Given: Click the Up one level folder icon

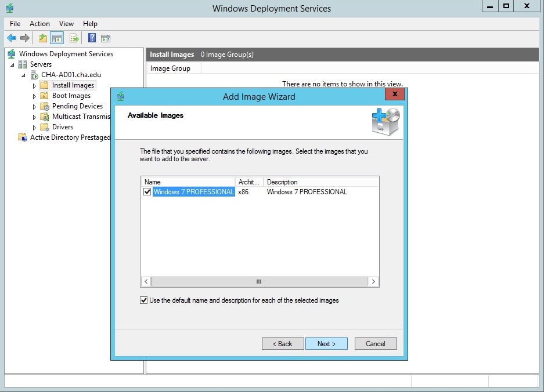Looking at the screenshot, I should [43, 38].
